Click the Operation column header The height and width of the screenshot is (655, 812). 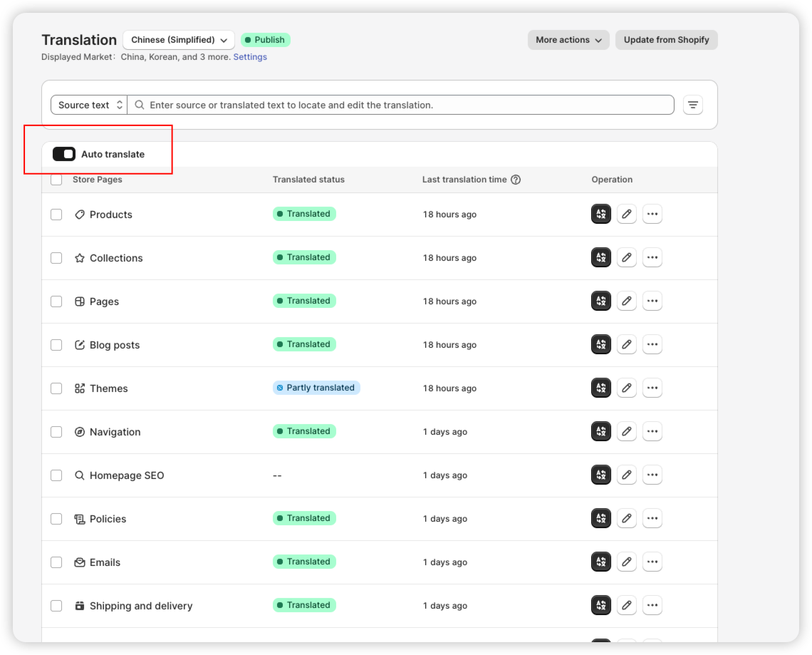pyautogui.click(x=612, y=180)
